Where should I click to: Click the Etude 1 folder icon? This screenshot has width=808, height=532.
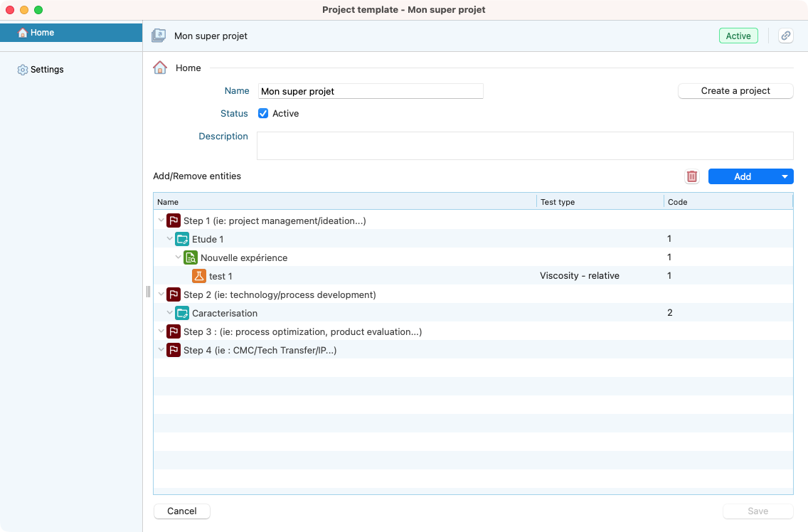tap(182, 239)
